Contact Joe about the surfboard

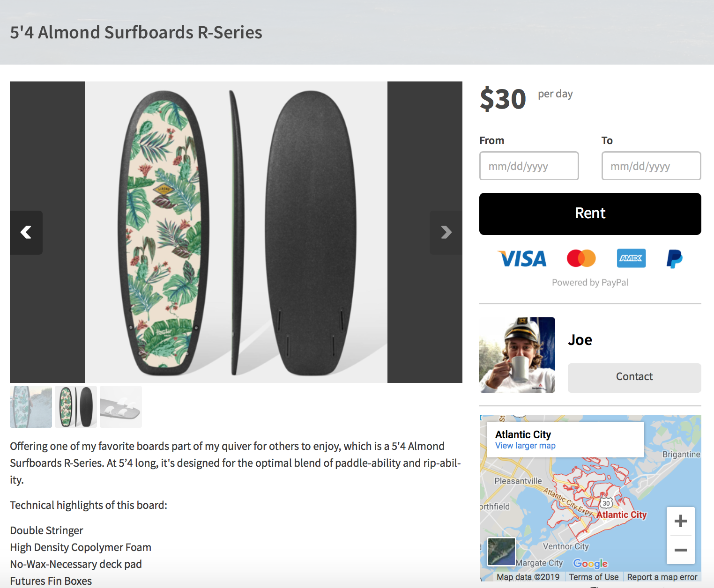pos(634,377)
